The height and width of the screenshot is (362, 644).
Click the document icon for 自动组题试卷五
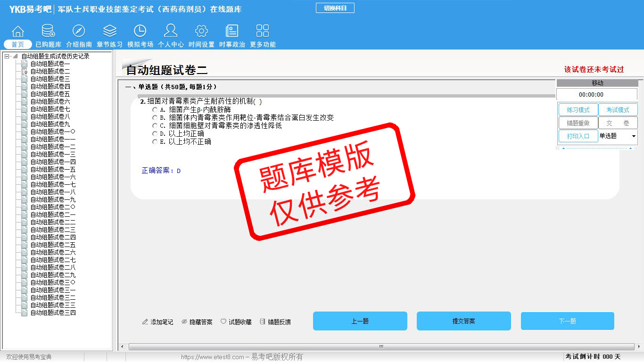pyautogui.click(x=25, y=94)
